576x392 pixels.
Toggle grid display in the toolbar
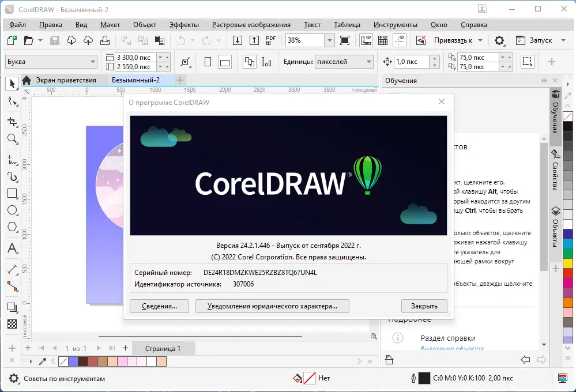[x=383, y=40]
